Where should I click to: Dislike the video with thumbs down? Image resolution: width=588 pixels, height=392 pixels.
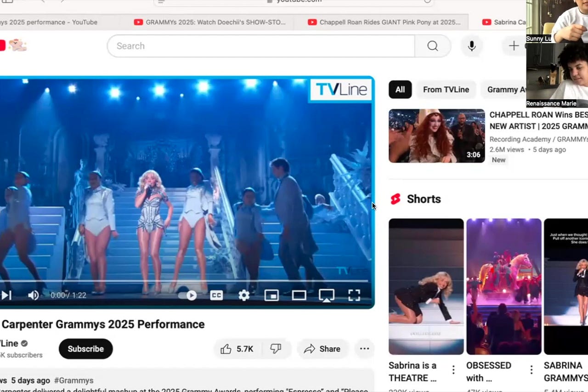[276, 349]
